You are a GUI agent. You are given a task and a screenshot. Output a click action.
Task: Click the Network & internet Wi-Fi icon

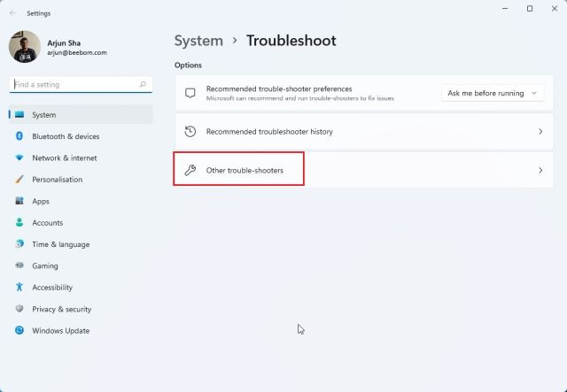(x=19, y=158)
